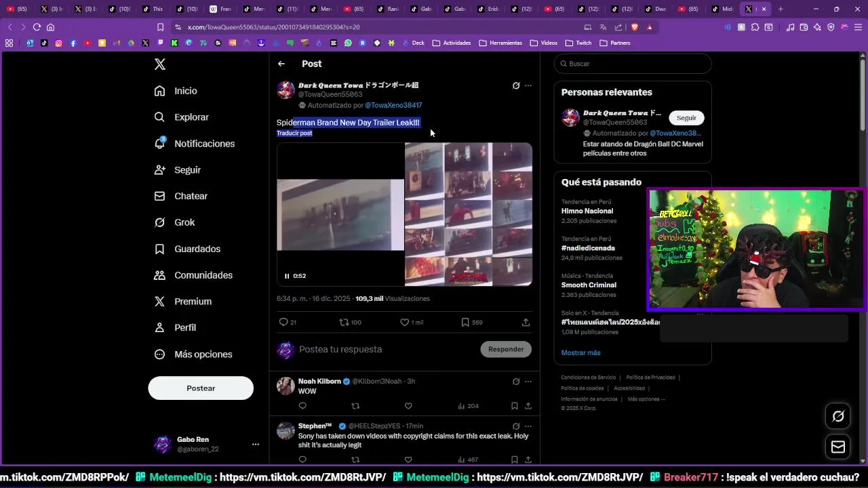This screenshot has height=488, width=868.
Task: Open a new browser tab
Action: (781, 9)
